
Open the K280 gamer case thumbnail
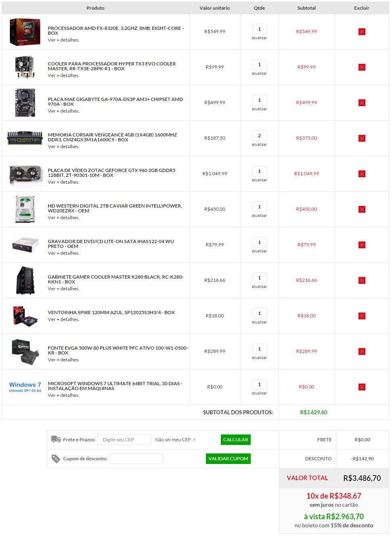click(25, 280)
